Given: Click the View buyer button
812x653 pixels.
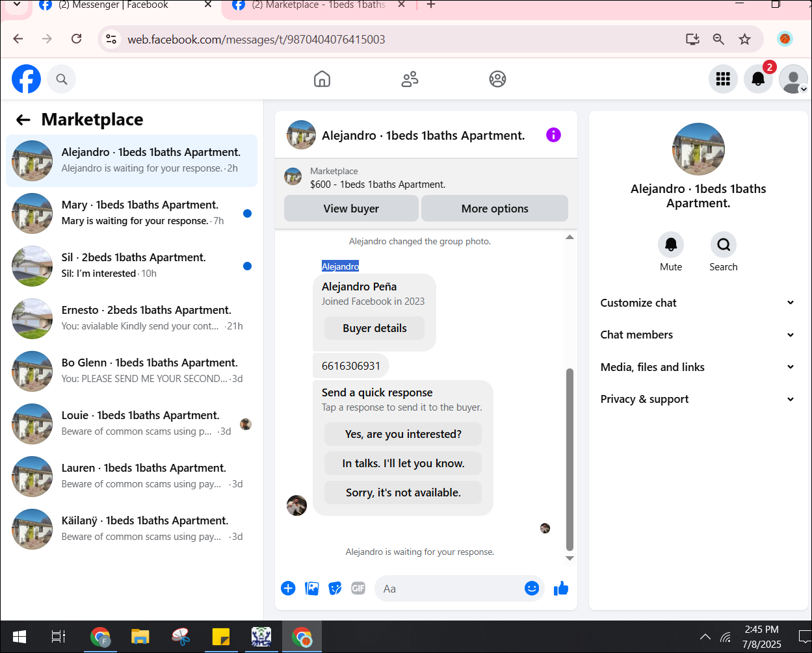Looking at the screenshot, I should pyautogui.click(x=351, y=209).
